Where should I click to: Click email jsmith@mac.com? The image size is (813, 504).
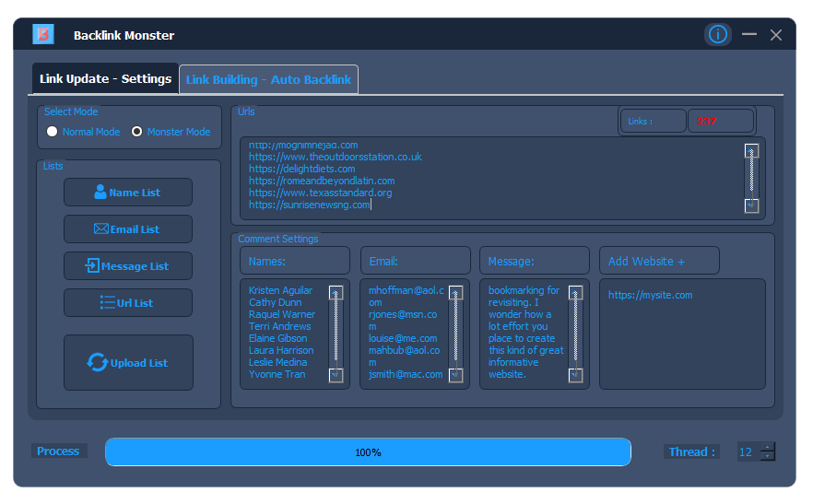pos(406,374)
